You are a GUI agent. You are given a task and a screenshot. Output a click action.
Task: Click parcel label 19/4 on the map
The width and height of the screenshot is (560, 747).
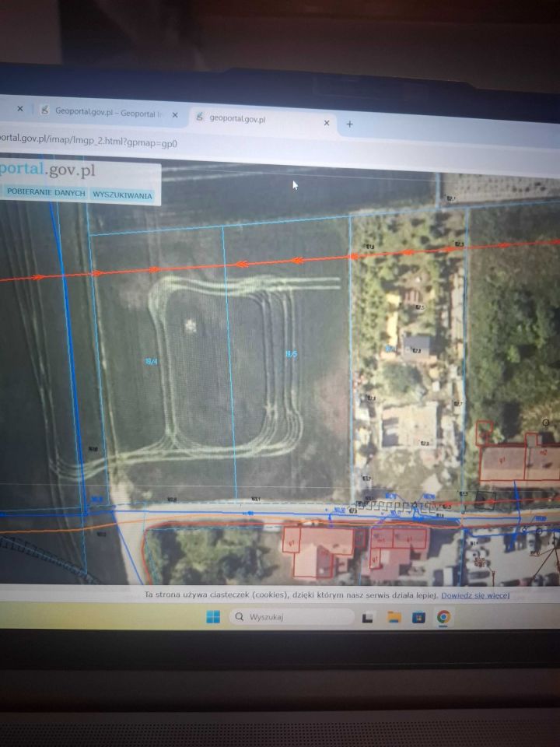[151, 362]
